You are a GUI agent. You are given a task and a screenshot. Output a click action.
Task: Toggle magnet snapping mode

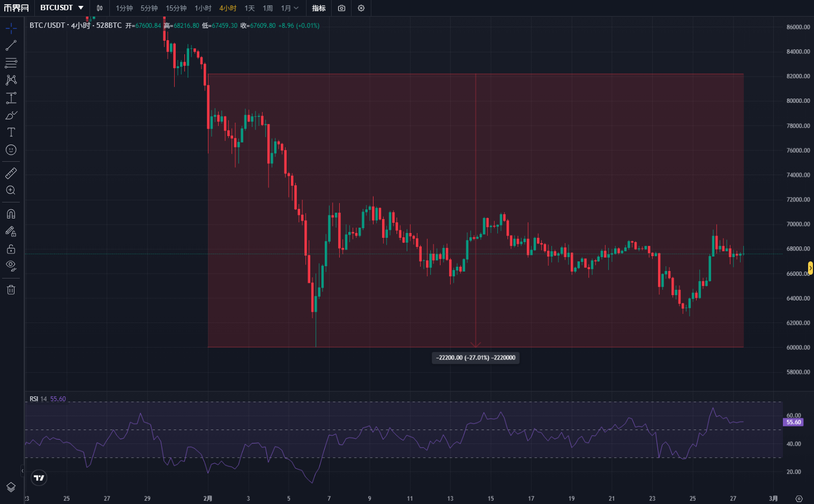click(11, 214)
